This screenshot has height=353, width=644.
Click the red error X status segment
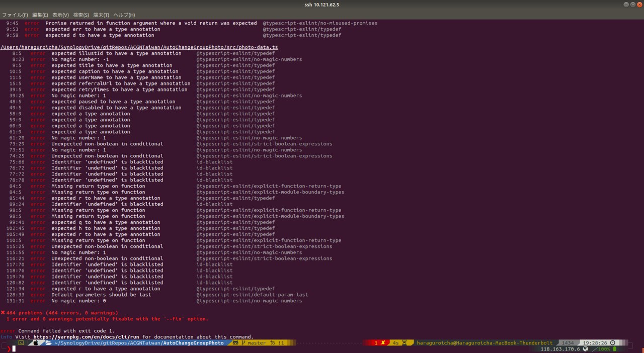379,343
